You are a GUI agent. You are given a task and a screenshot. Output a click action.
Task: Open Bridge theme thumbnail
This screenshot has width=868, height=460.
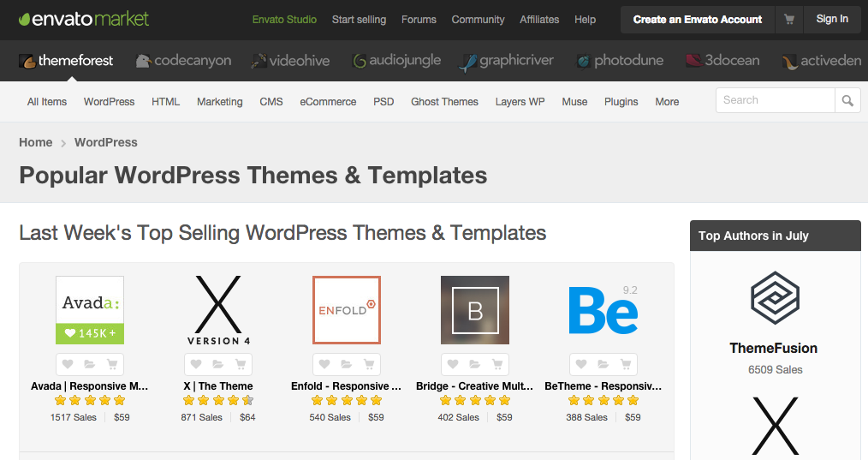(x=475, y=310)
